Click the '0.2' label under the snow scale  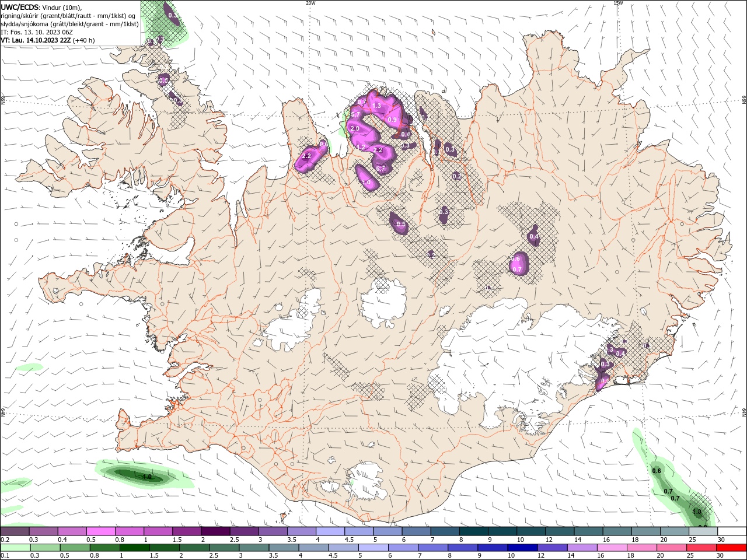5,540
